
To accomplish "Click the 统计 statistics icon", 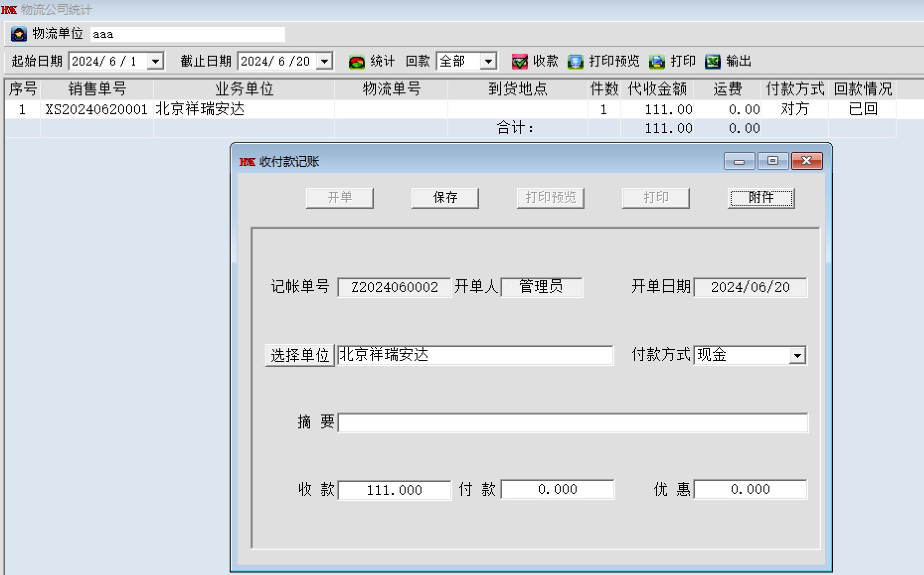I will [x=356, y=62].
